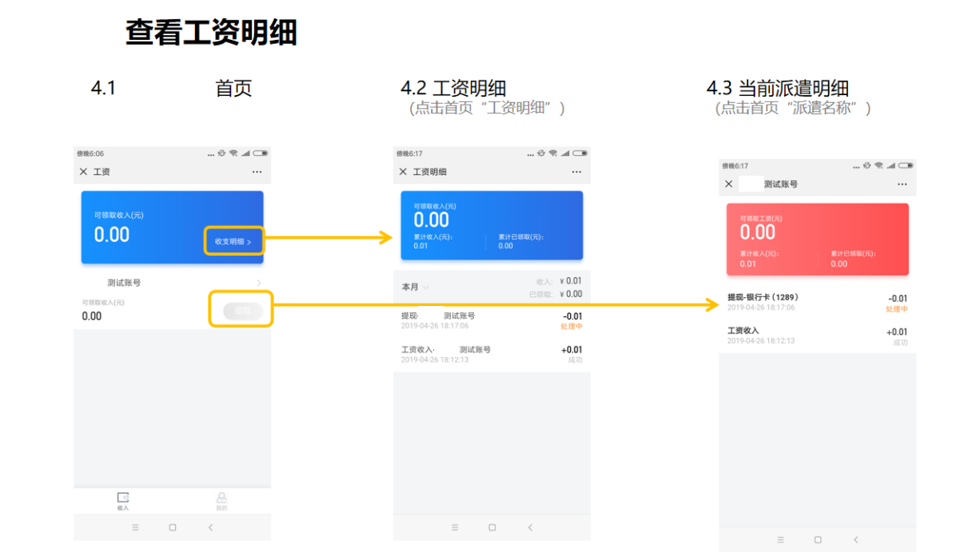The image size is (980, 552).
Task: Open more options on 工资 home page
Action: [257, 172]
